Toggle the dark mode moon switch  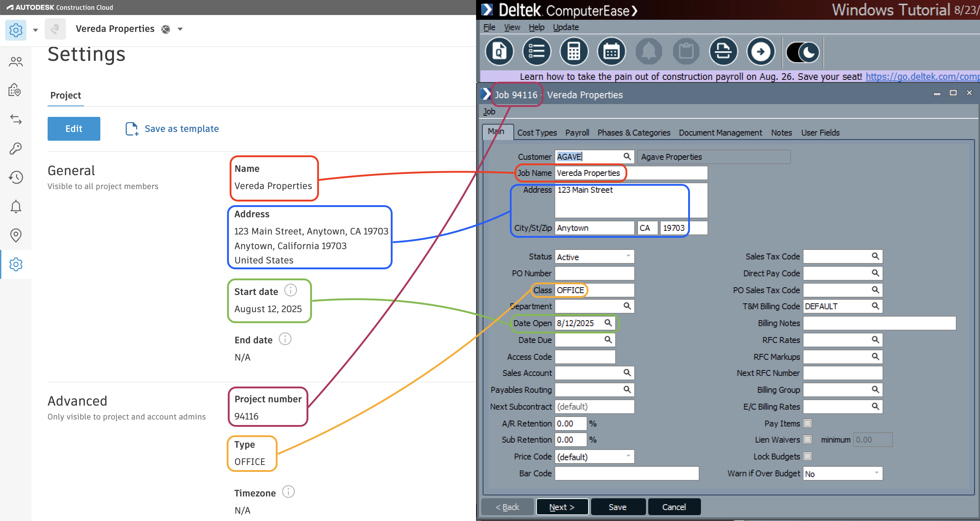point(803,52)
